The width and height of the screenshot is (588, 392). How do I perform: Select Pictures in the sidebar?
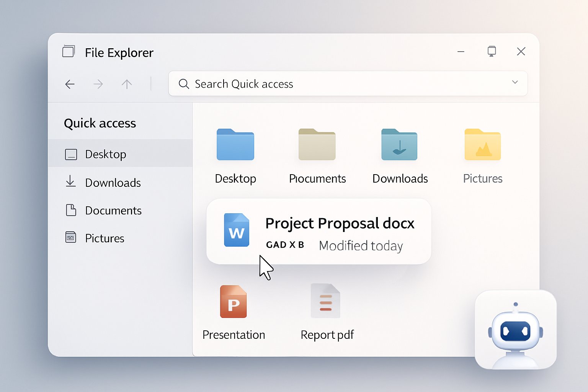pos(105,238)
